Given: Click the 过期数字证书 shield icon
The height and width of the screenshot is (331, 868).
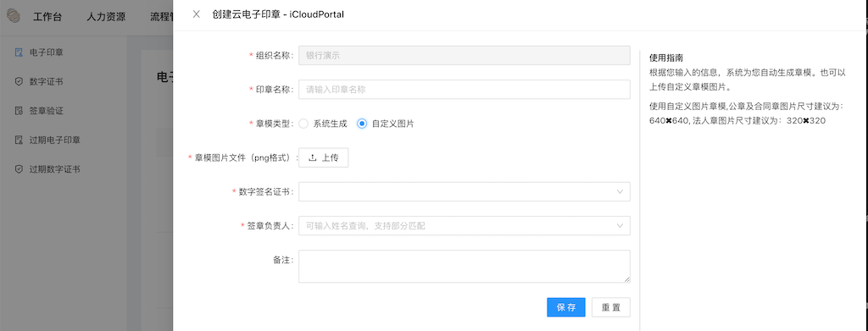Looking at the screenshot, I should 19,169.
